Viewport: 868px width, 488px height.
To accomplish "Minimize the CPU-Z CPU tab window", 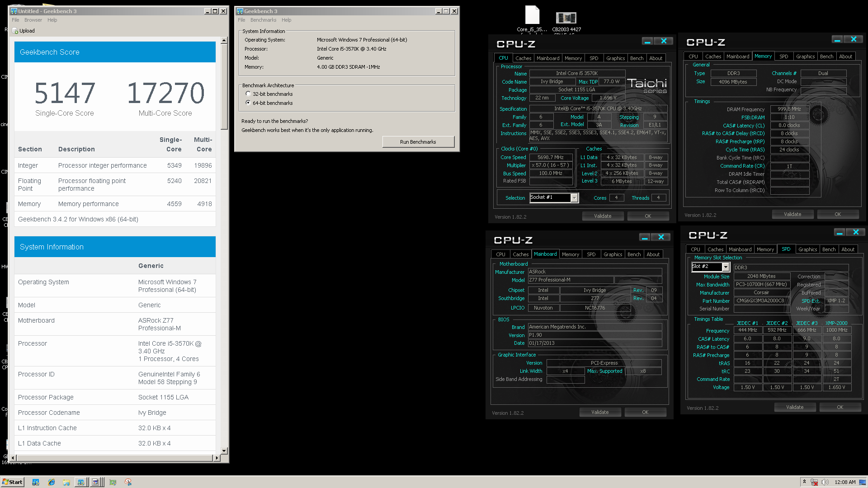I will coord(647,41).
